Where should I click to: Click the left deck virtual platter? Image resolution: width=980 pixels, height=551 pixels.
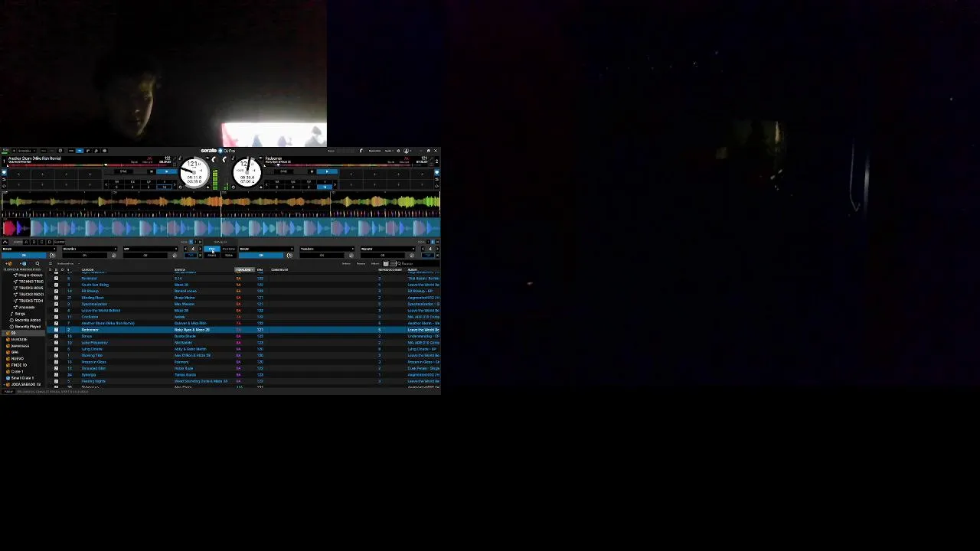click(194, 172)
